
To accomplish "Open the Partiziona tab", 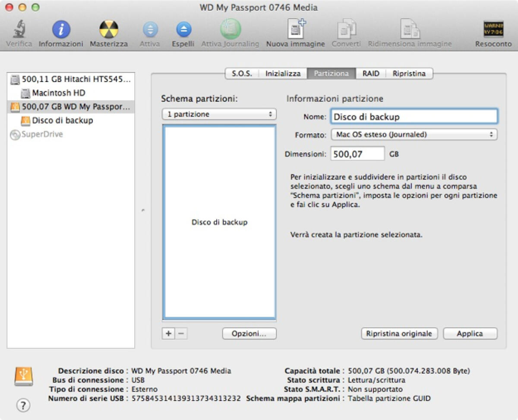I will click(x=331, y=73).
